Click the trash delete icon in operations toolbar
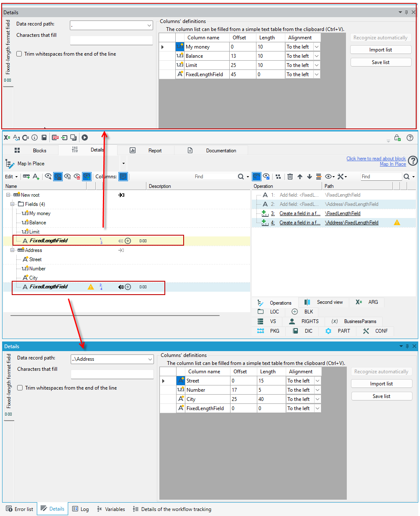Image resolution: width=420 pixels, height=516 pixels. click(290, 177)
